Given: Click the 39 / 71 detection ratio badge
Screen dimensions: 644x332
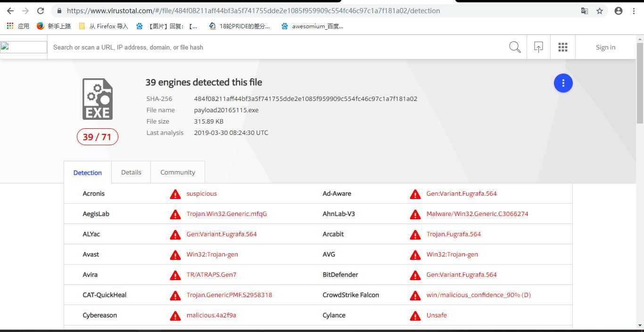Looking at the screenshot, I should tap(98, 137).
